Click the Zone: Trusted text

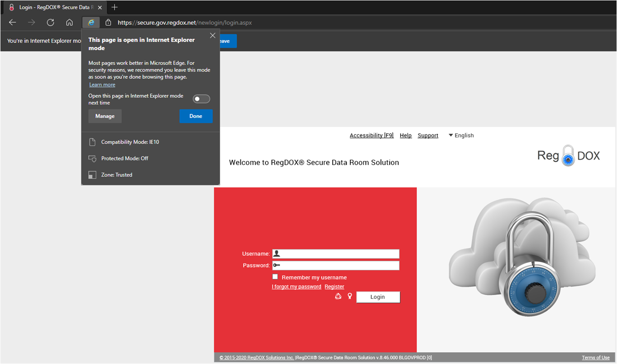[117, 175]
